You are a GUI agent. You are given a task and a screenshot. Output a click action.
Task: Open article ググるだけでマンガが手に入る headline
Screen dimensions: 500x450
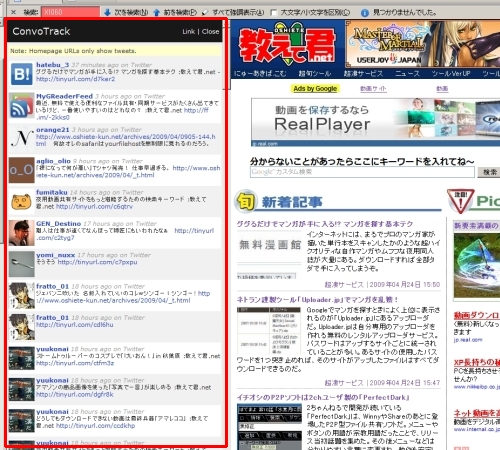click(x=325, y=224)
